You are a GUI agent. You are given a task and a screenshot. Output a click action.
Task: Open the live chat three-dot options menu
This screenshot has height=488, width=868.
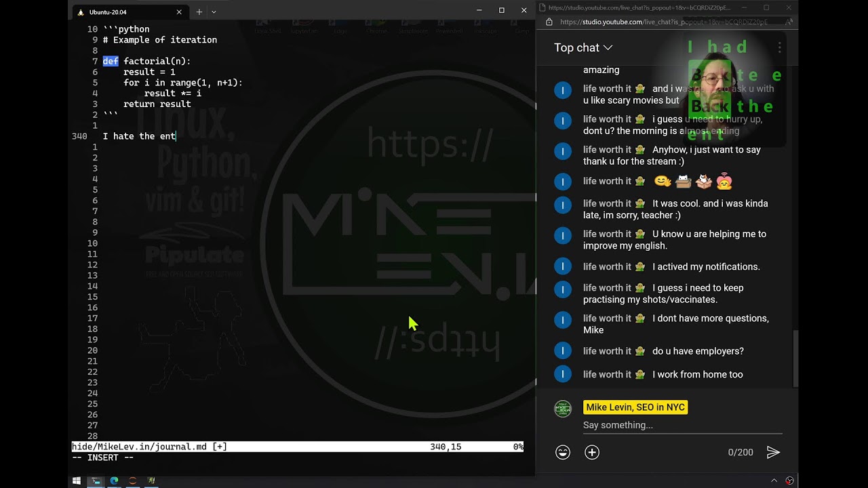(x=780, y=47)
